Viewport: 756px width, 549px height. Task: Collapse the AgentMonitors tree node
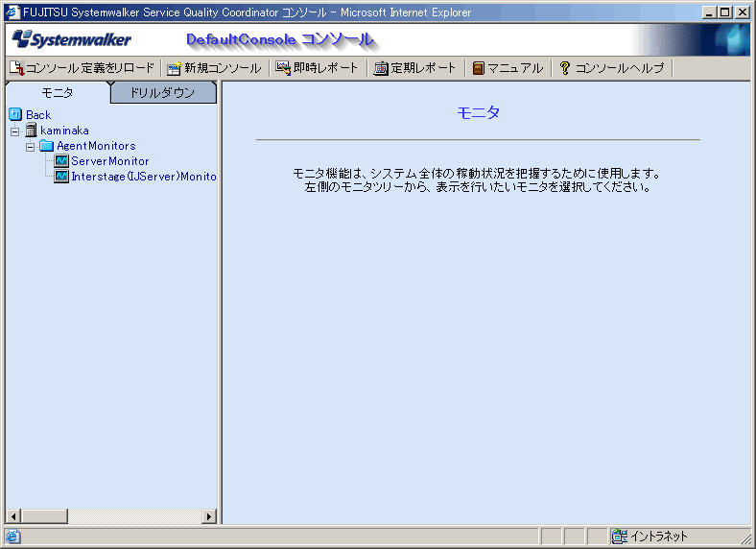(31, 147)
